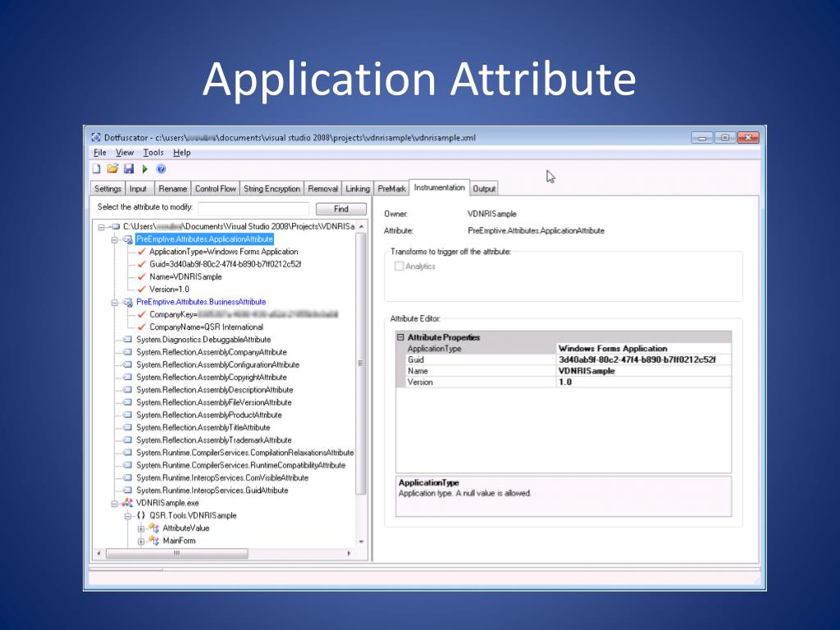This screenshot has width=840, height=630.
Task: Switch to the PreMark tab
Action: [391, 189]
